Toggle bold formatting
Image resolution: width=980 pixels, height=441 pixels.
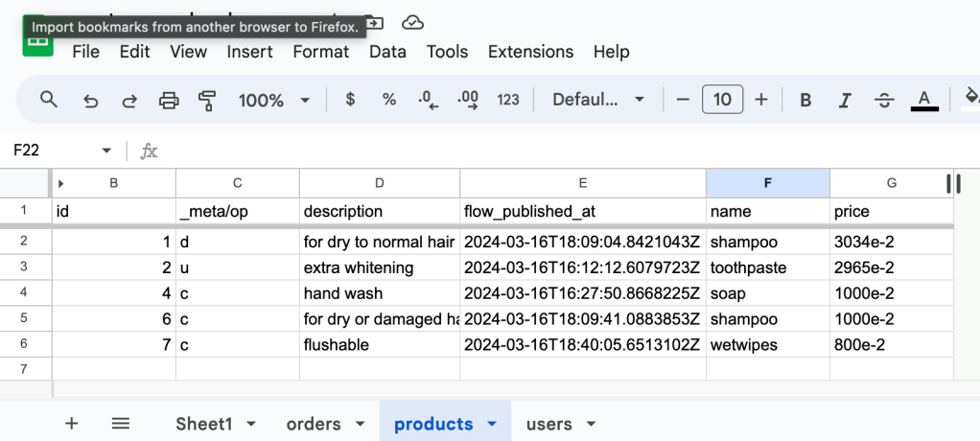[x=805, y=100]
